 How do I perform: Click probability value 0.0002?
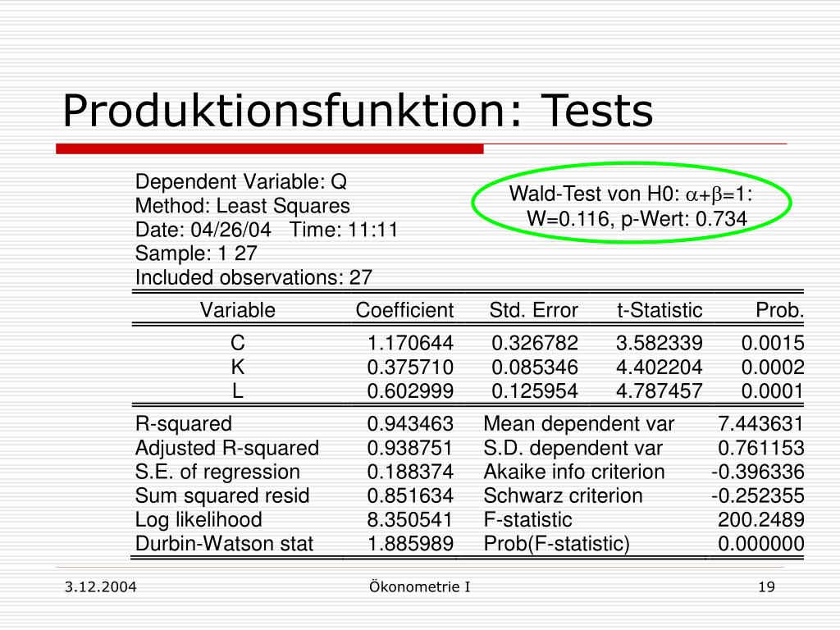pyautogui.click(x=773, y=367)
